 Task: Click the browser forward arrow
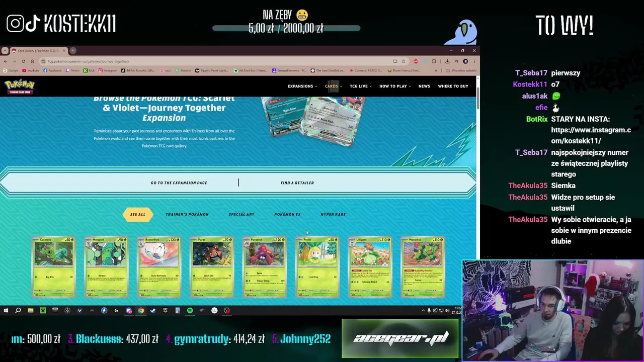point(15,61)
